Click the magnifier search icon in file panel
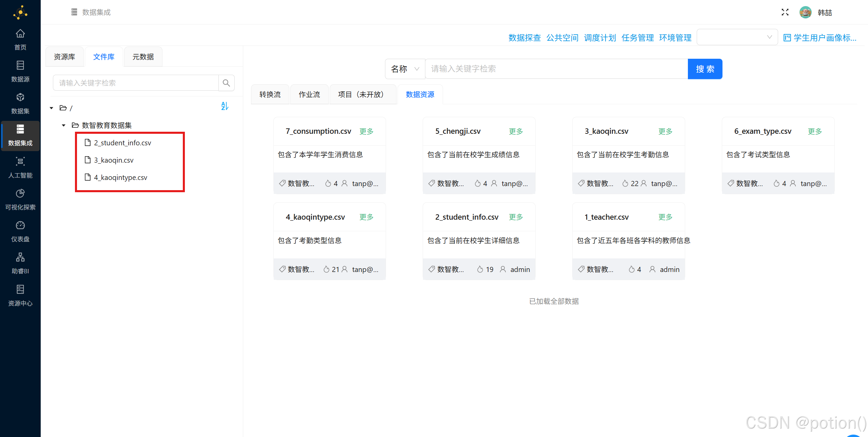This screenshot has width=868, height=437. [x=226, y=83]
